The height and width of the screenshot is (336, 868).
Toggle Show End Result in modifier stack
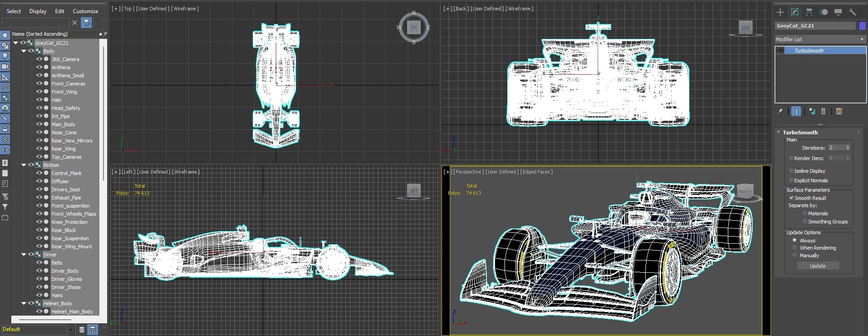[796, 111]
